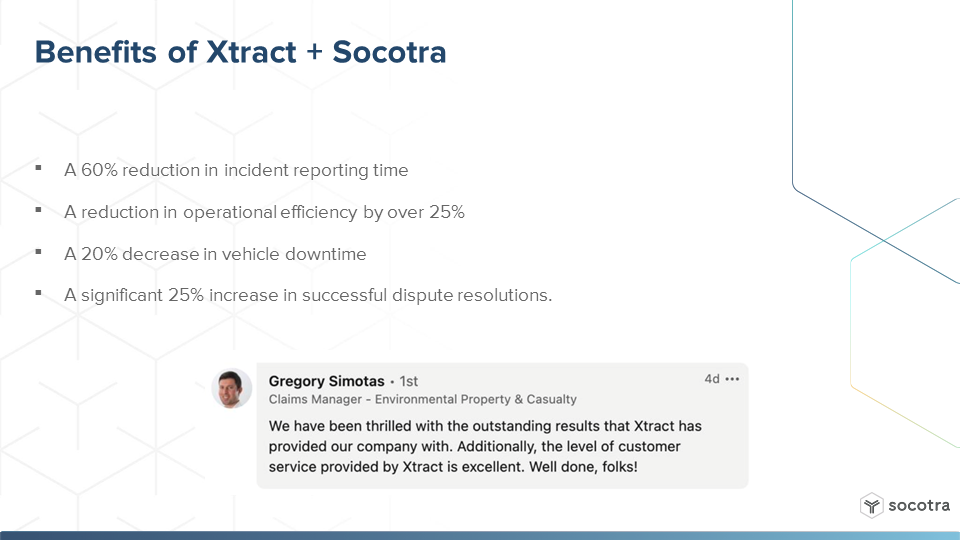Image resolution: width=960 pixels, height=540 pixels.
Task: Select the 20% decrease in vehicle downtime text
Action: 216,253
